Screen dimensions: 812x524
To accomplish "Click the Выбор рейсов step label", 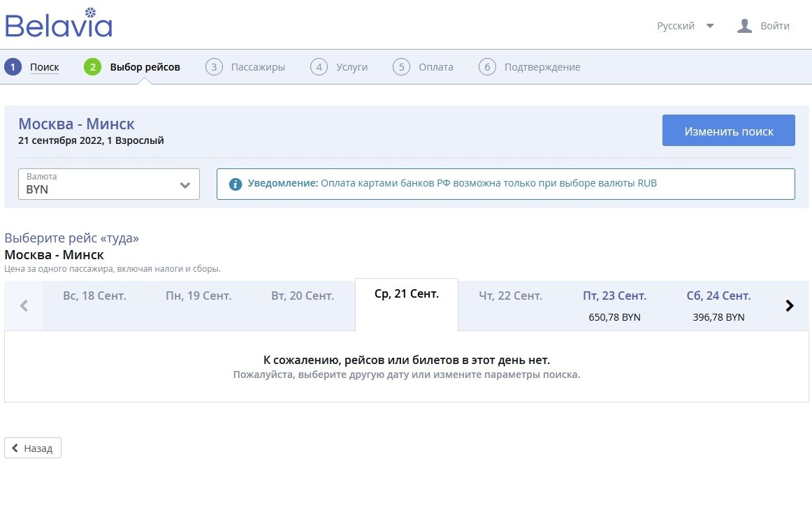I will coord(145,67).
